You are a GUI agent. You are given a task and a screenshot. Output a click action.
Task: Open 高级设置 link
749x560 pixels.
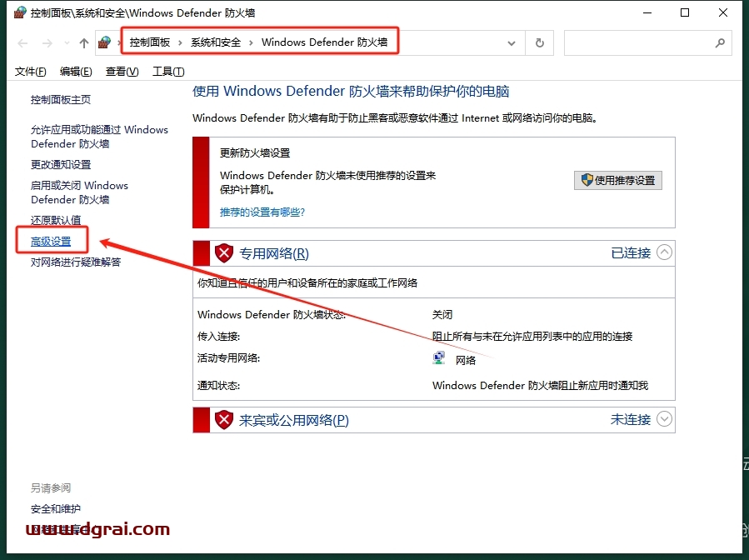(51, 242)
